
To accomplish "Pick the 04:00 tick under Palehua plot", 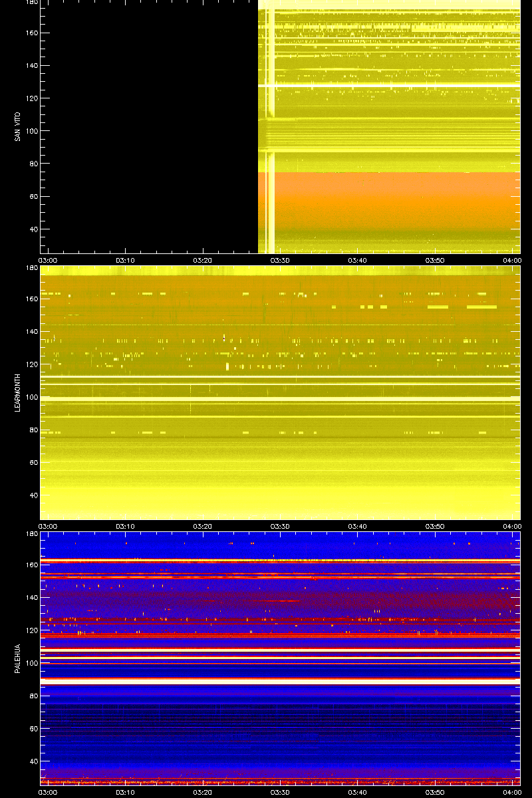I will click(x=512, y=792).
